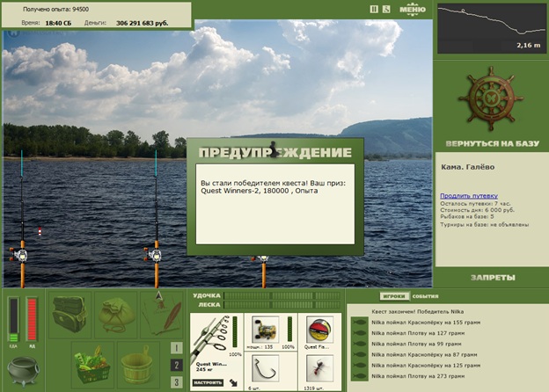Click the УДОЧКА tension bar
Image resolution: width=549 pixels, height=392 pixels.
tap(282, 296)
